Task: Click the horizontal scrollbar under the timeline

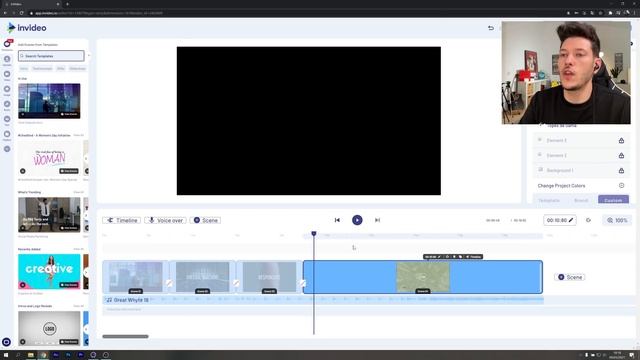Action: click(x=125, y=336)
